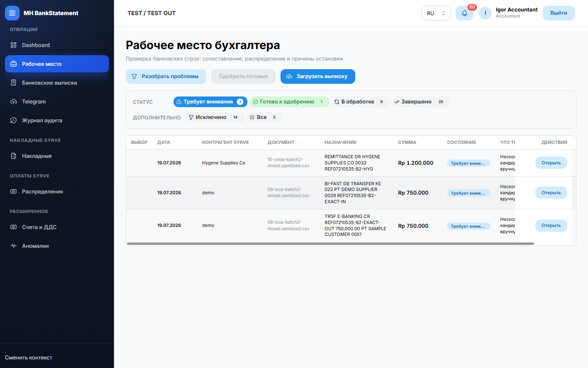Filter by Требует внимания status
The height and width of the screenshot is (368, 588).
[210, 102]
